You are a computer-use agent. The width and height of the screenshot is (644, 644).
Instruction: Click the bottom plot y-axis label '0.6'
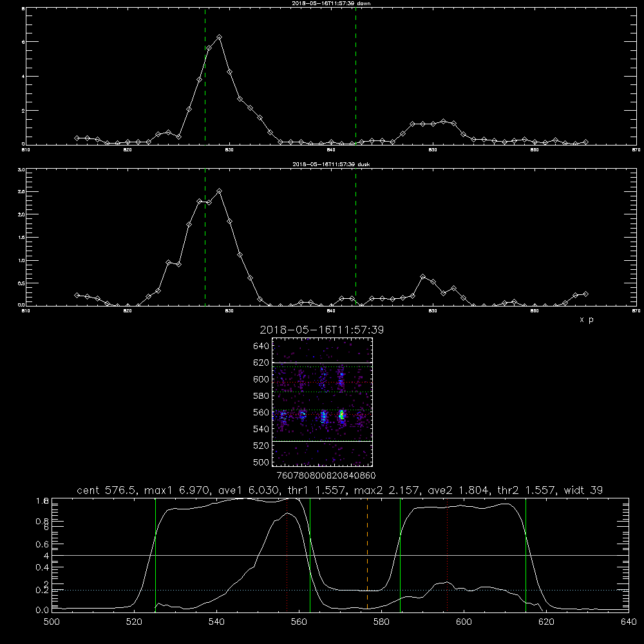[x=43, y=544]
